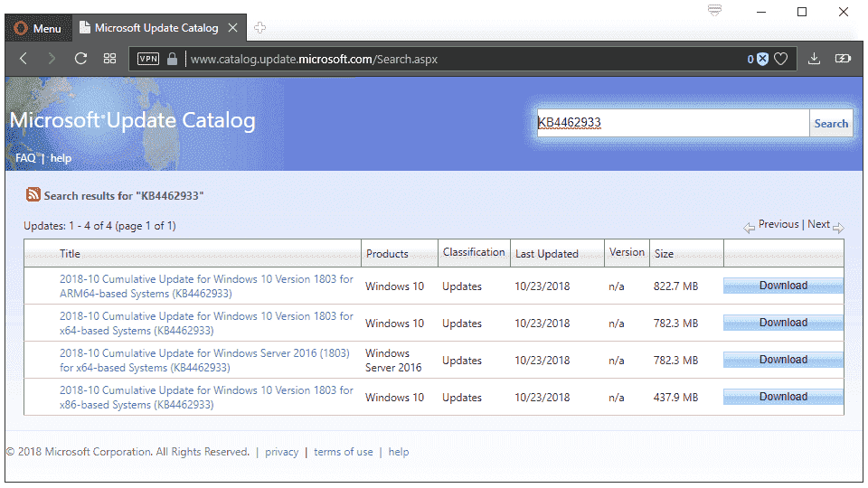Click the Search button
This screenshot has width=868, height=488.
click(x=831, y=124)
